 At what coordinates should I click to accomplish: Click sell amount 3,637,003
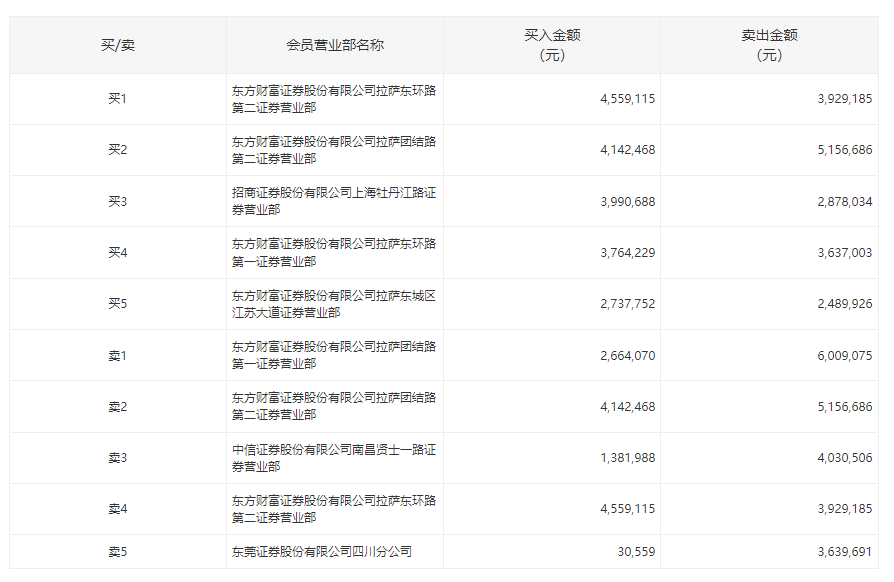845,253
